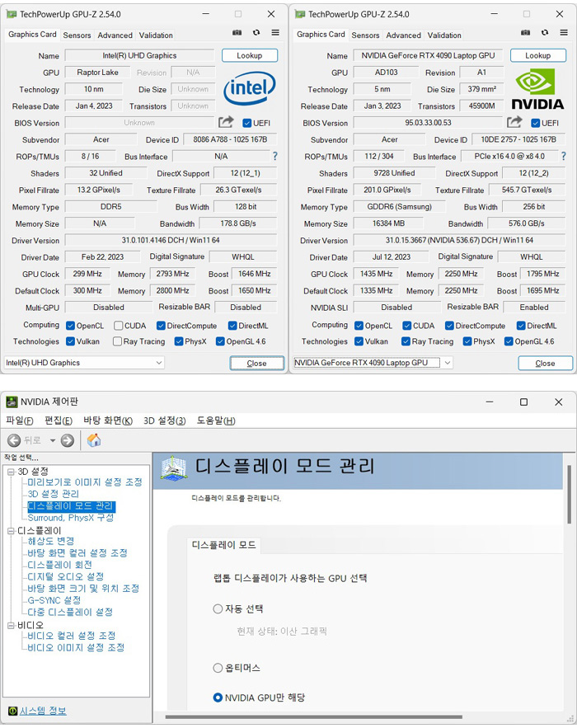Viewport: 577px width, 728px height.
Task: Toggle UEFI checkbox in NVIDIA GPU-Z
Action: [x=535, y=123]
